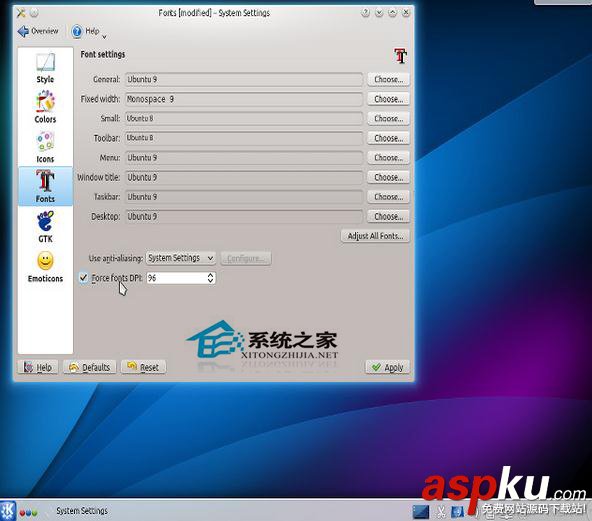Click the Desktop font preview field

click(x=244, y=217)
